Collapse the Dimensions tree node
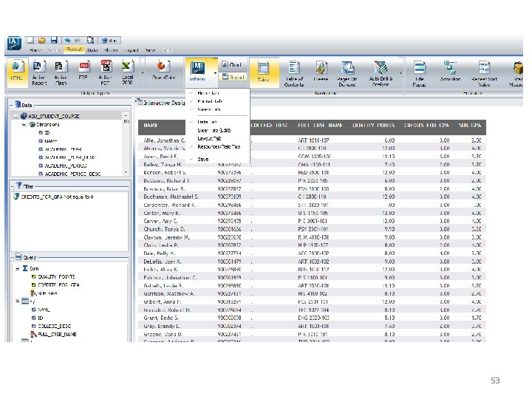 tap(24, 125)
